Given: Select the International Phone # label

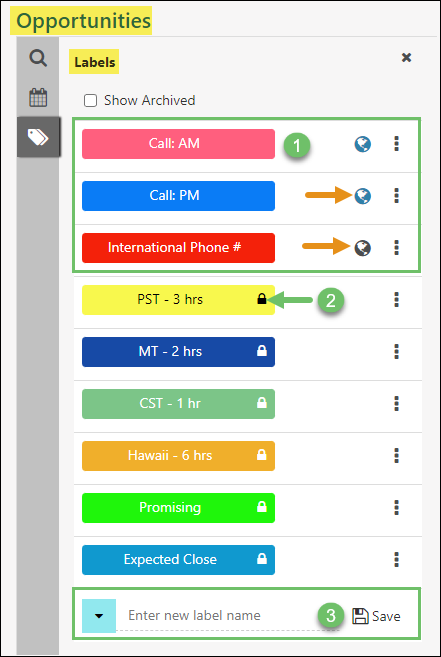Looking at the screenshot, I should click(x=178, y=248).
